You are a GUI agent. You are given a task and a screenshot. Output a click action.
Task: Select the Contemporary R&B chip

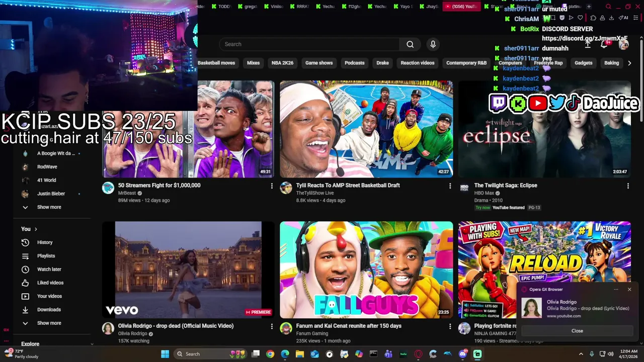pos(466,63)
